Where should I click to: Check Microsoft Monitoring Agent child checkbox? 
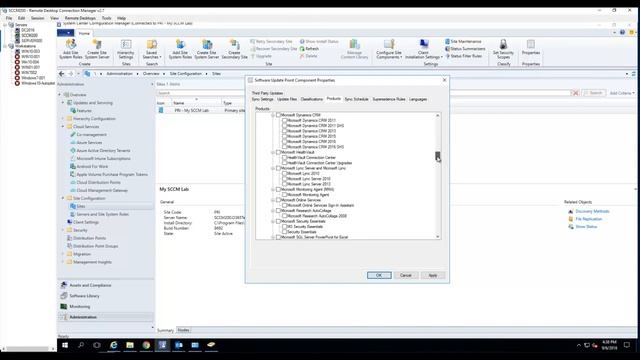point(284,195)
